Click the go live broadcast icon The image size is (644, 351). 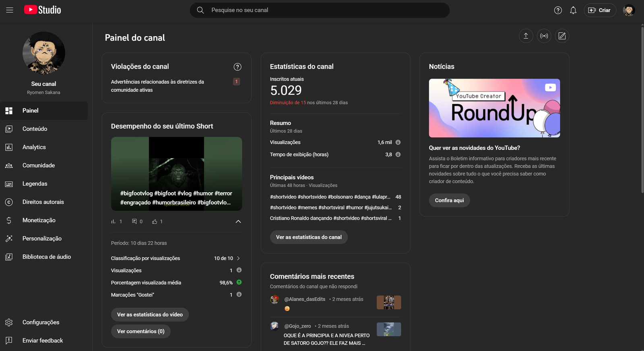coord(544,36)
